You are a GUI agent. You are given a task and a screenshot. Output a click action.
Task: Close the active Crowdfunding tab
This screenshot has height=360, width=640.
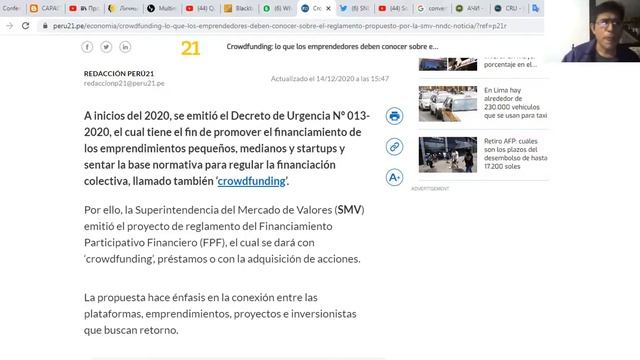tap(328, 8)
